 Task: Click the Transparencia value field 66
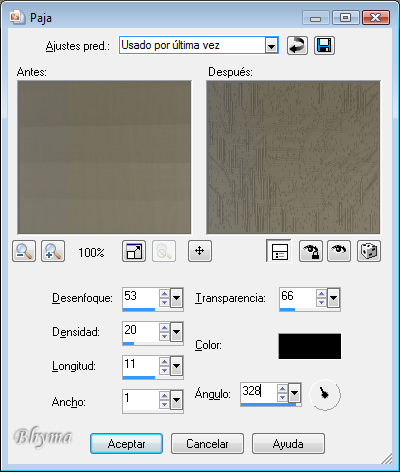tap(298, 297)
